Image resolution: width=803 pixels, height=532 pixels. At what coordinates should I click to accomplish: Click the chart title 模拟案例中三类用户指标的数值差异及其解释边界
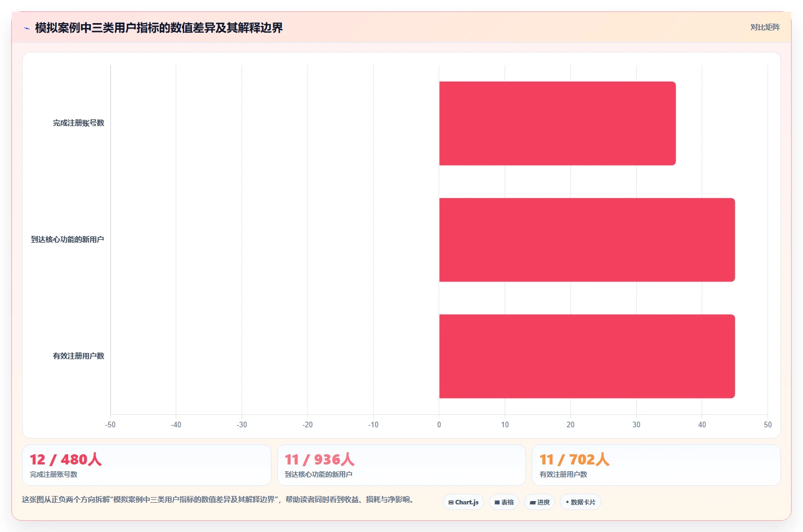pyautogui.click(x=159, y=28)
